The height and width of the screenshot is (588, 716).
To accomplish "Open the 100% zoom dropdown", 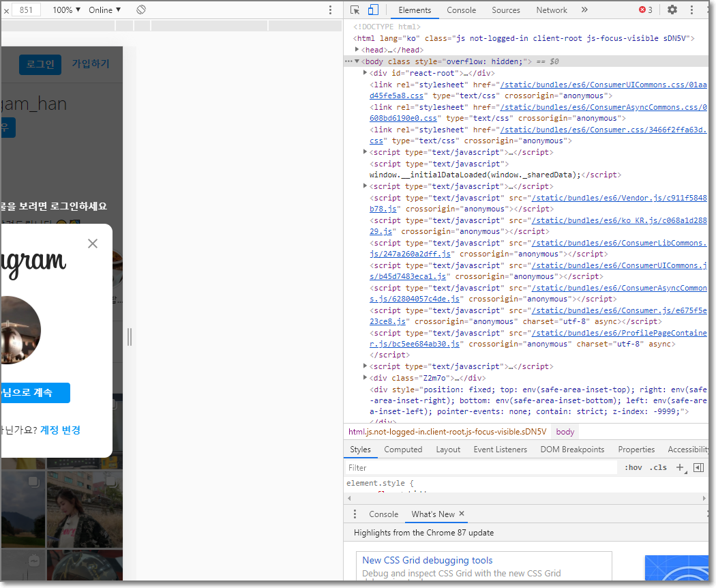I will 66,10.
